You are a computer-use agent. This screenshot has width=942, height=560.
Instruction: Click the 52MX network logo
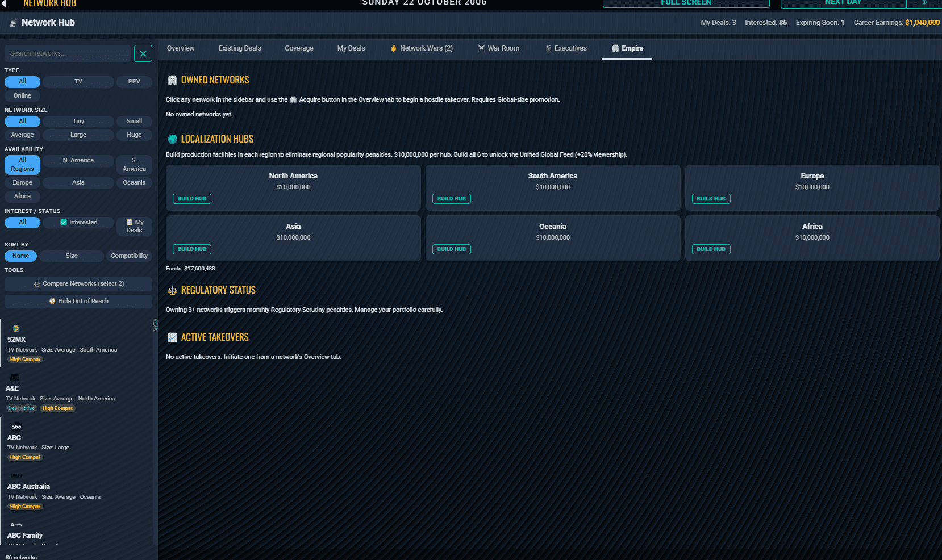(x=16, y=328)
